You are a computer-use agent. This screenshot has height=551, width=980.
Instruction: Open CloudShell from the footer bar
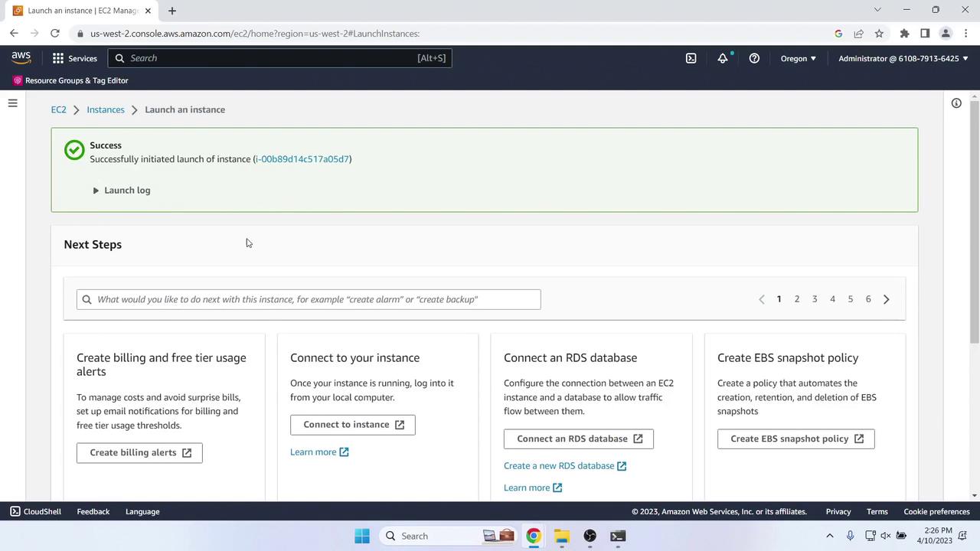36,511
